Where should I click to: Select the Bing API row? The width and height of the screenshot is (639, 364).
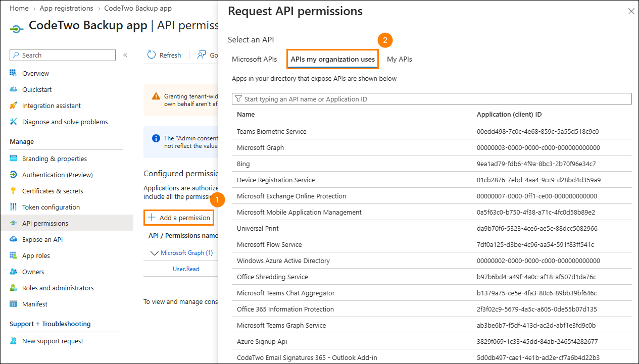(x=432, y=164)
